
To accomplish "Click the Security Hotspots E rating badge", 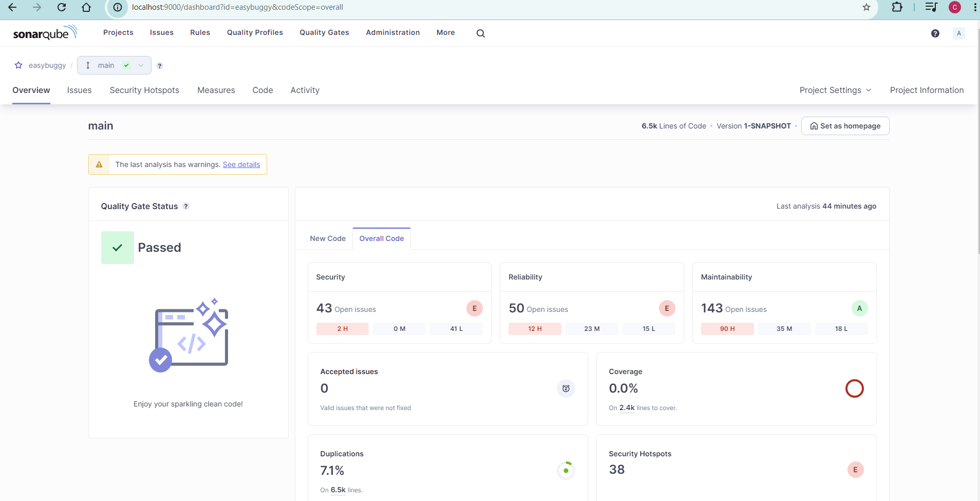I will [855, 470].
